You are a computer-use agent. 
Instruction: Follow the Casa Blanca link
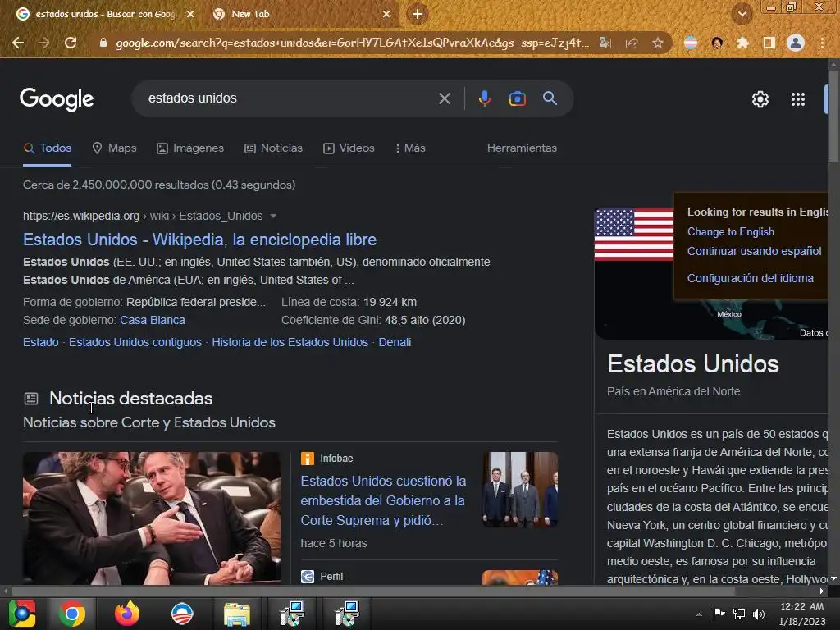click(153, 320)
